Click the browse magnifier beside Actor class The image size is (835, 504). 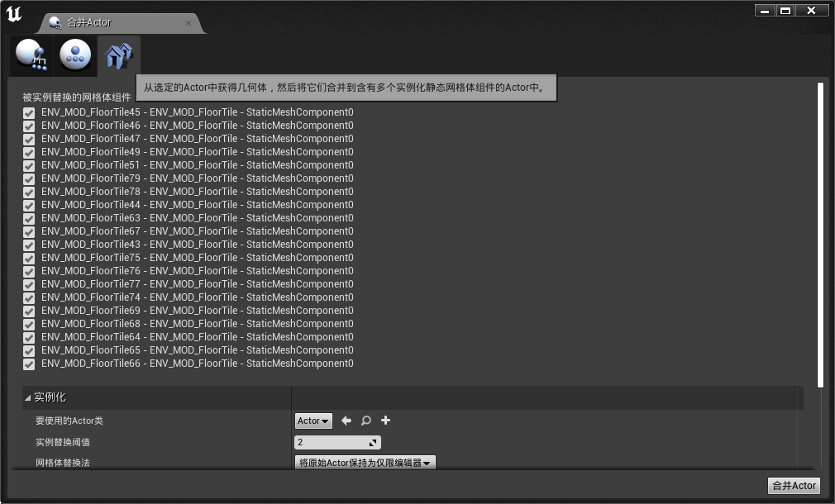365,421
